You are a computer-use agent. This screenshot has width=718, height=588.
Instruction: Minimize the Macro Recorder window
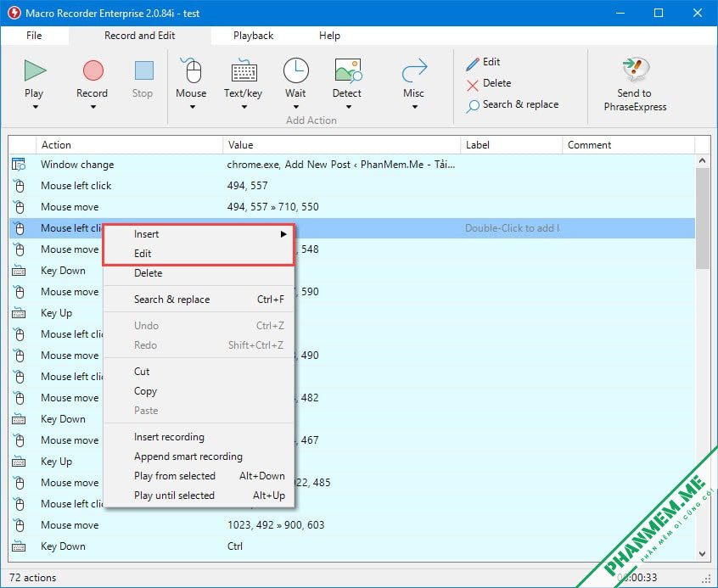(x=620, y=13)
